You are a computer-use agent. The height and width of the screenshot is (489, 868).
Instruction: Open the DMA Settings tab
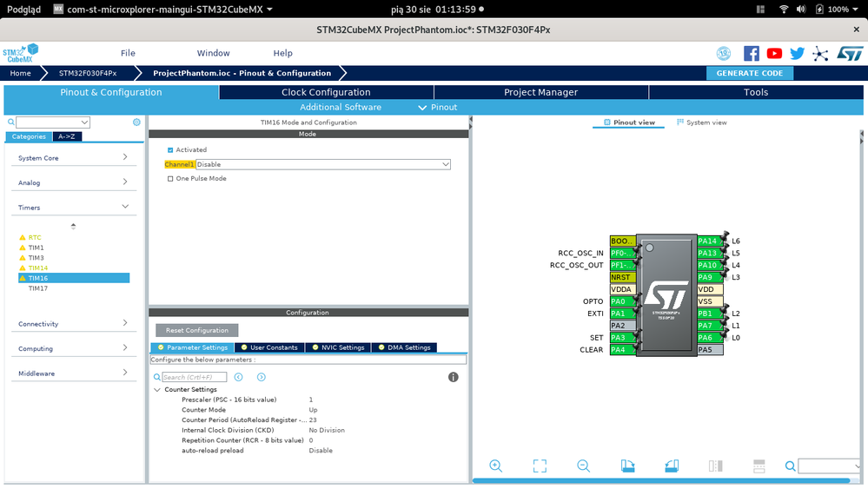pyautogui.click(x=404, y=347)
